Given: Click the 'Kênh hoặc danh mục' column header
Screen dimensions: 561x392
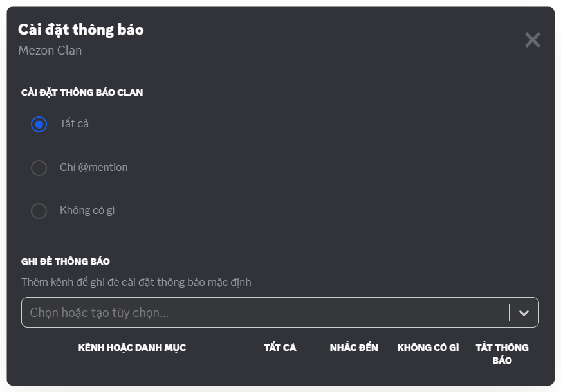Looking at the screenshot, I should (x=132, y=348).
